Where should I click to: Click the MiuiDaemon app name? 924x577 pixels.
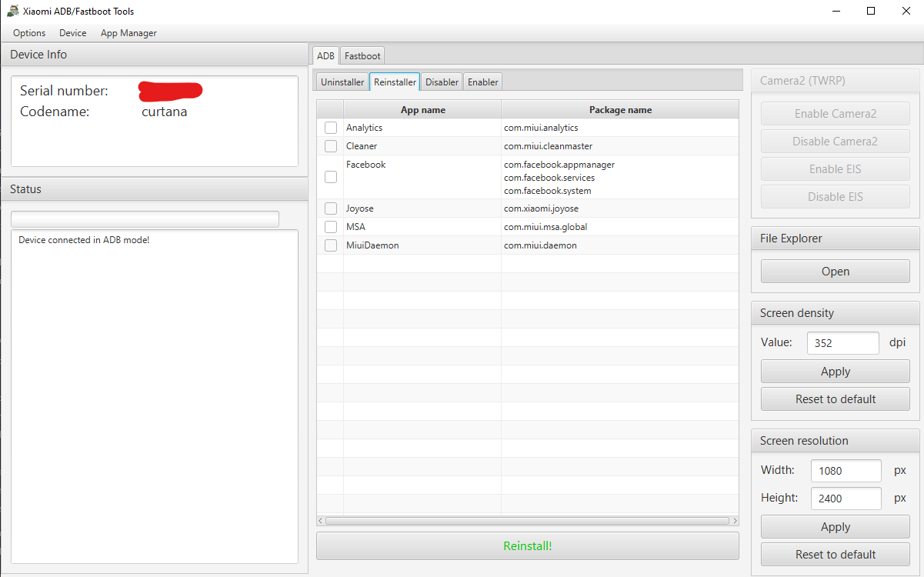372,245
